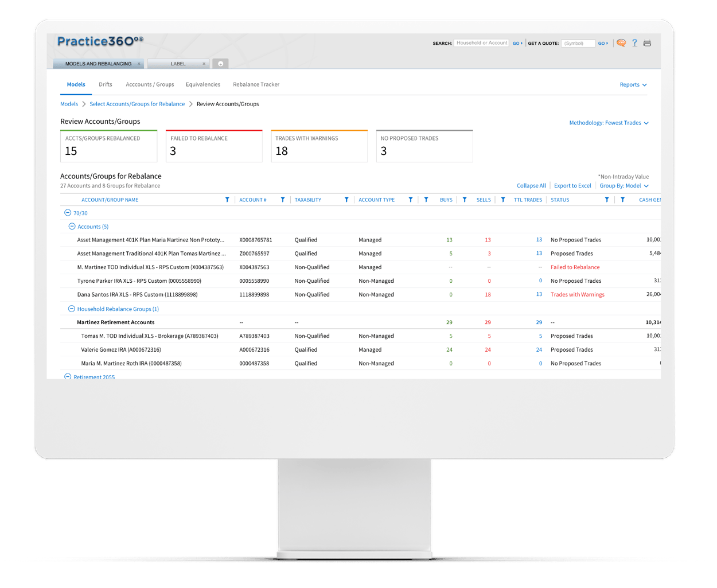This screenshot has height=588, width=717.
Task: Close the LABEL tab
Action: 204,64
